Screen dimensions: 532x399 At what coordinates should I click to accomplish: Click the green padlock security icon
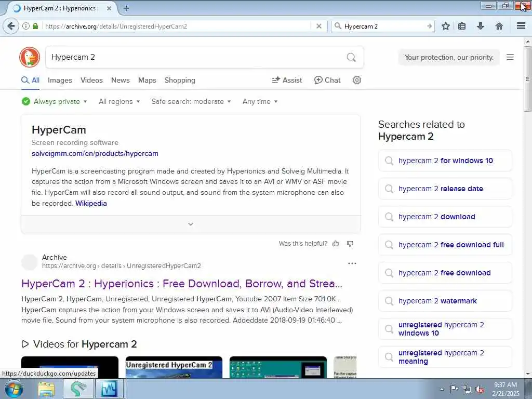[35, 26]
